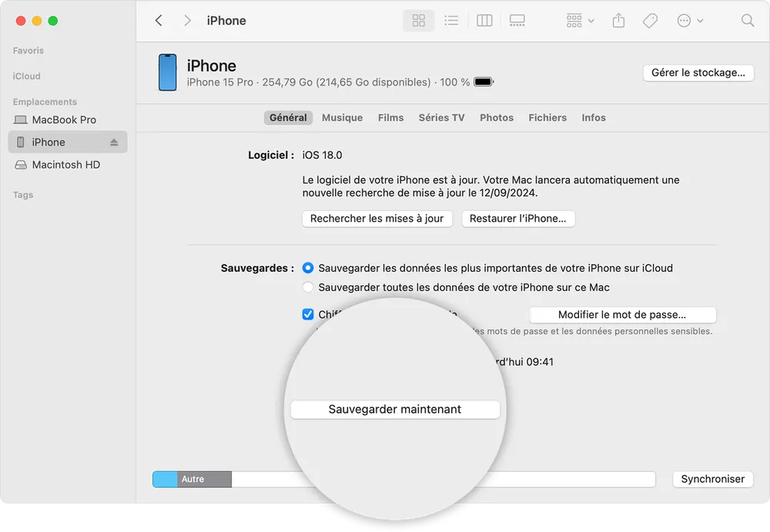Minimize the window with yellow button
The image size is (770, 532).
point(37,21)
